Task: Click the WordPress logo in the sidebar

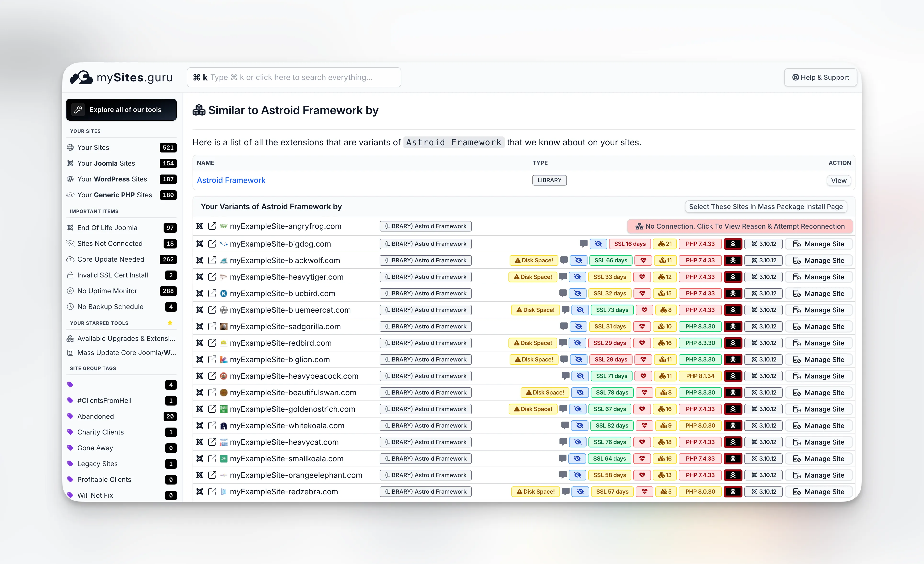Action: pyautogui.click(x=70, y=179)
